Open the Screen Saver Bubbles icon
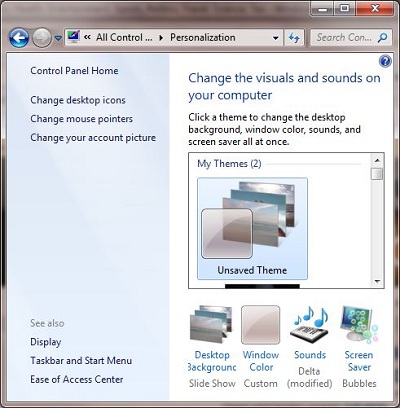 pyautogui.click(x=359, y=324)
